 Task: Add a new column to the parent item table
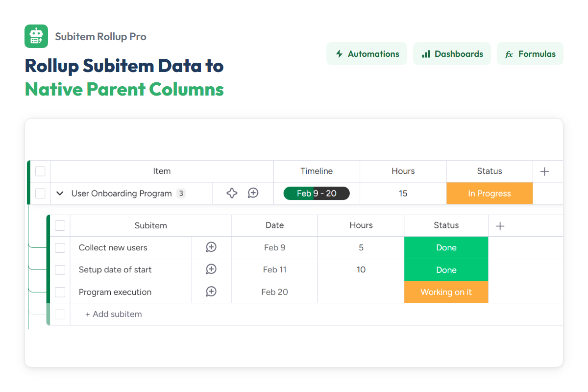pyautogui.click(x=544, y=171)
